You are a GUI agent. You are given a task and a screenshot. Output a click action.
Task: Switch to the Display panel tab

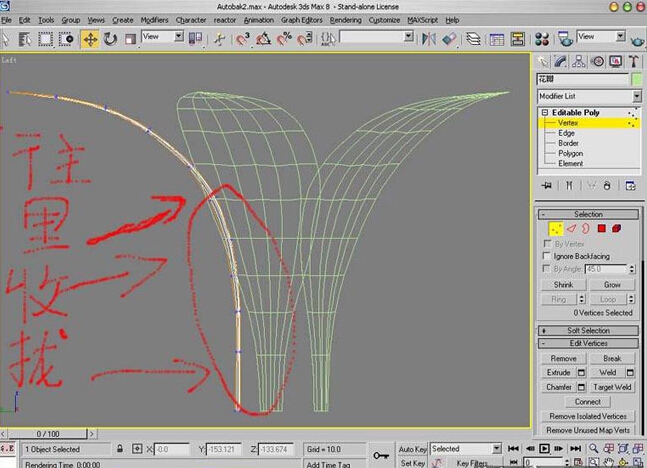[615, 62]
